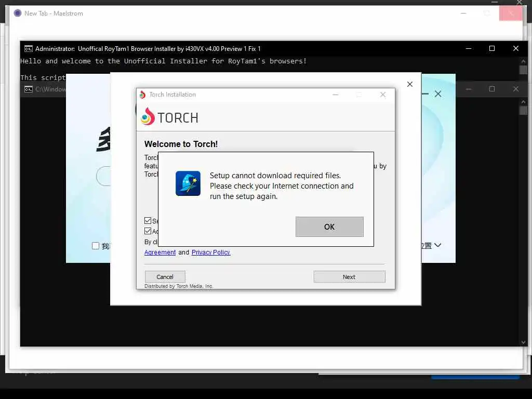532x399 pixels.
Task: Open the Agreement link
Action: [x=160, y=252]
